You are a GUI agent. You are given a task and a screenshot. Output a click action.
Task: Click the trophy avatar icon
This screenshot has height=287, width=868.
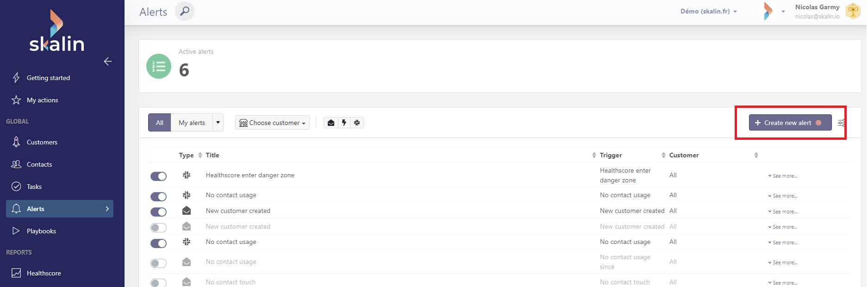853,11
